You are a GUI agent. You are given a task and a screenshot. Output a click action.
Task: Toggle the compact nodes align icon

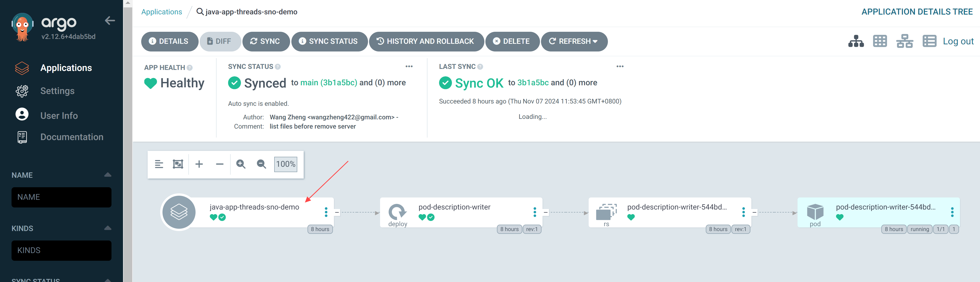pyautogui.click(x=159, y=164)
